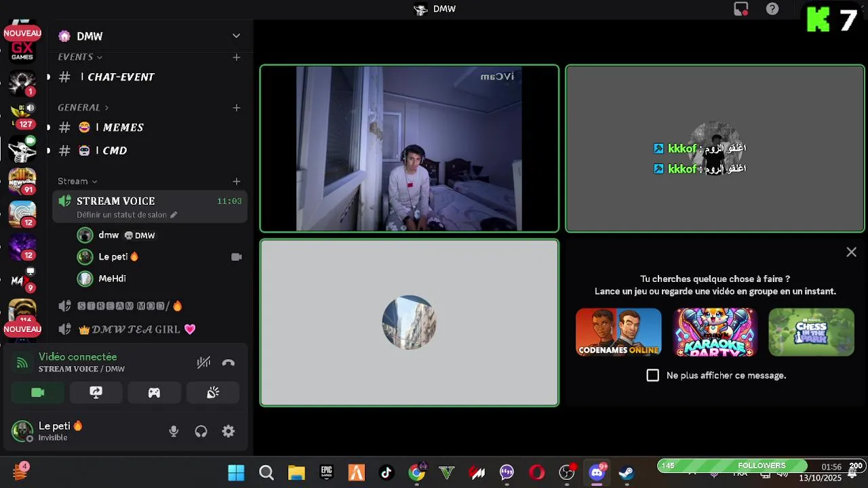868x488 pixels.
Task: Focus the grey tile with the kkkof messages
Action: [x=715, y=148]
